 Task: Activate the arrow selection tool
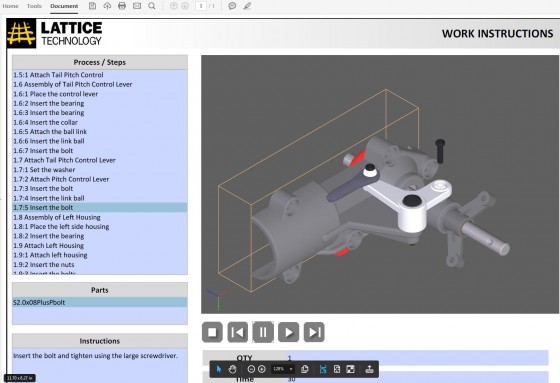(219, 369)
